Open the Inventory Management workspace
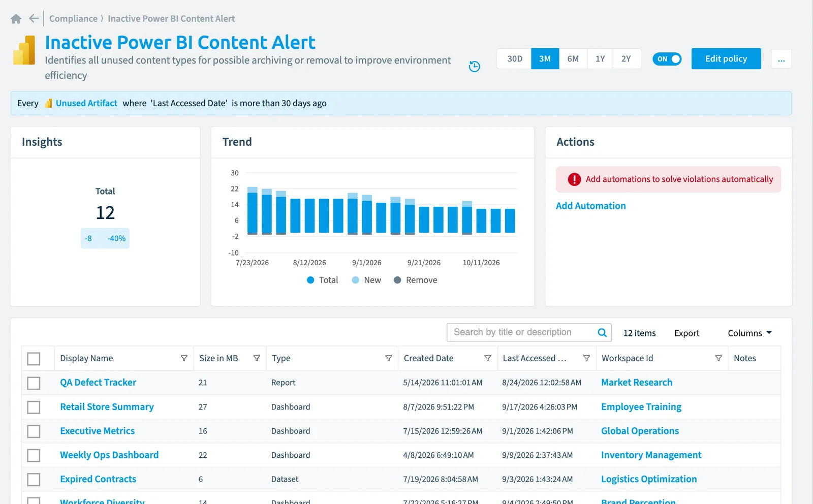The image size is (813, 504). 651,455
